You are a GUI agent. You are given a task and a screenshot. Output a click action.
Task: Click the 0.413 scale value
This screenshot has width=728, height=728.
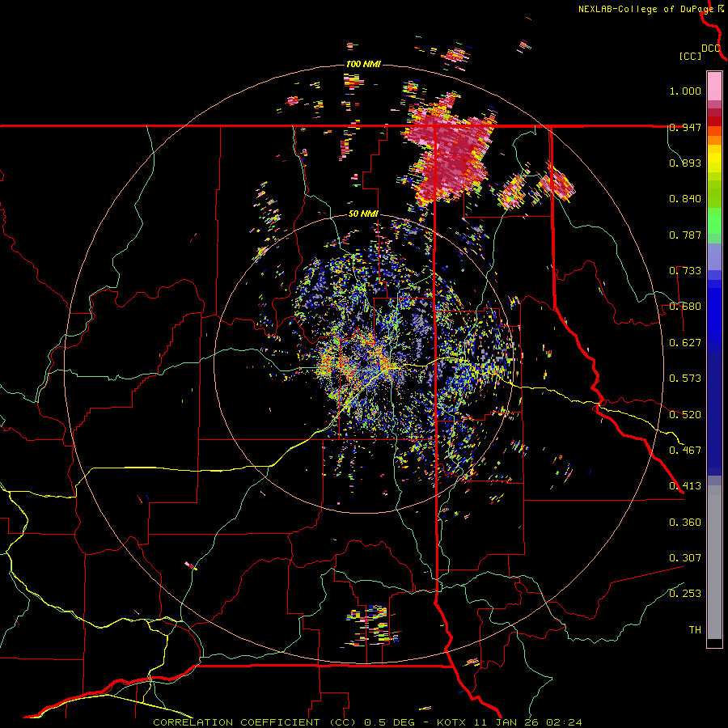[685, 486]
